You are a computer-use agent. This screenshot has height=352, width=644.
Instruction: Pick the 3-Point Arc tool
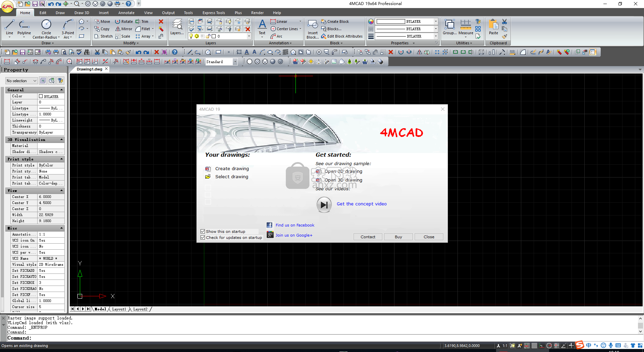click(x=68, y=29)
